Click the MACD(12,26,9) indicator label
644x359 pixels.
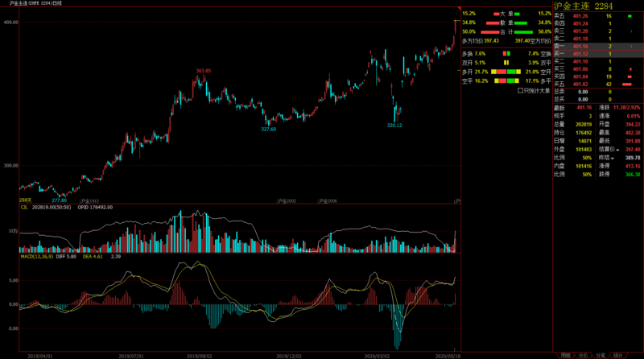pyautogui.click(x=36, y=256)
